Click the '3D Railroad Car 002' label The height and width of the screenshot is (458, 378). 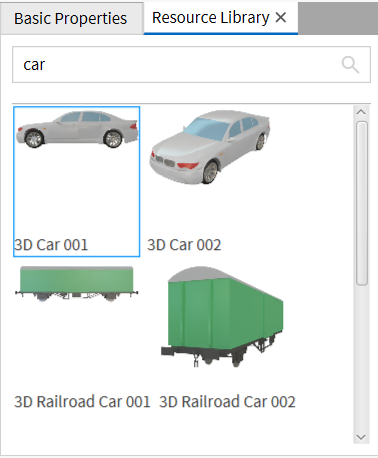[227, 402]
